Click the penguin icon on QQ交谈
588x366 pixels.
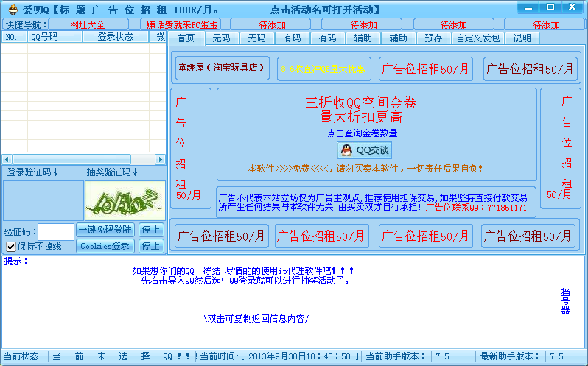[346, 150]
